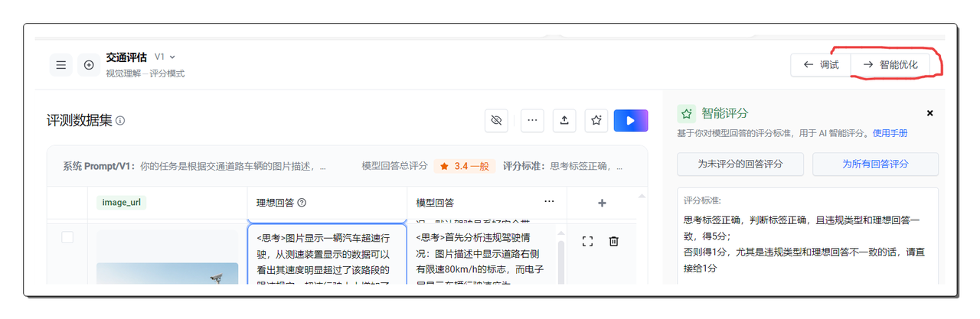Close the 智能评分 panel

pos(930,113)
